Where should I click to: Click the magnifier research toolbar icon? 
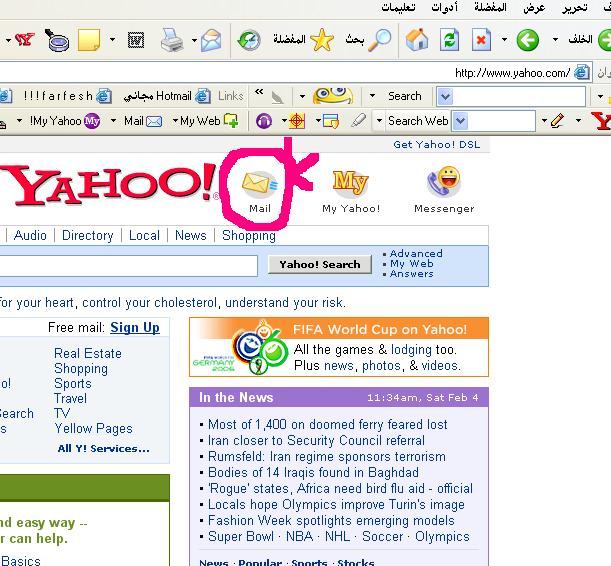click(57, 40)
